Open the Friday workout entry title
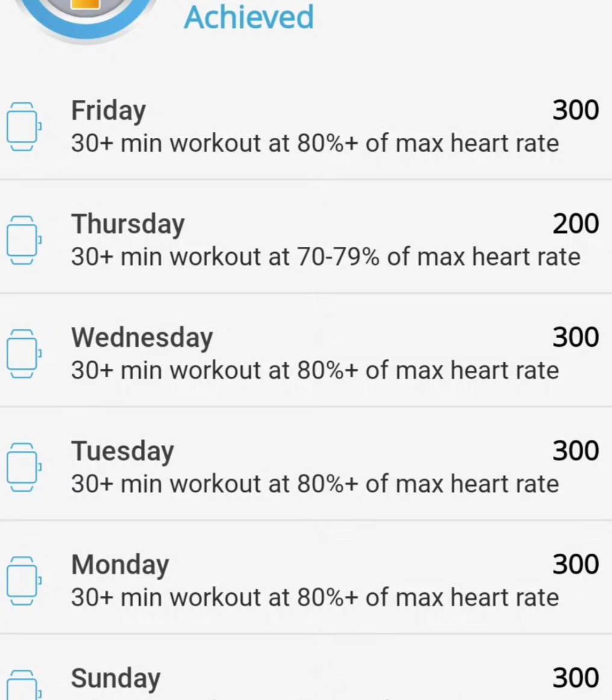 point(108,111)
